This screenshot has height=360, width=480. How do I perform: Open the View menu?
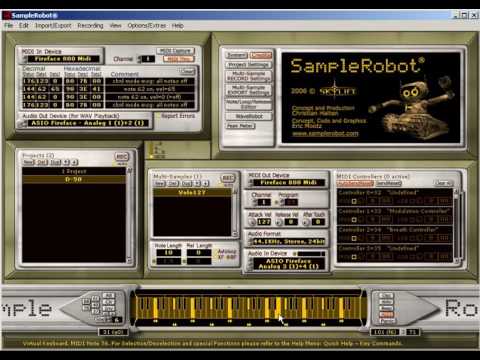click(115, 26)
